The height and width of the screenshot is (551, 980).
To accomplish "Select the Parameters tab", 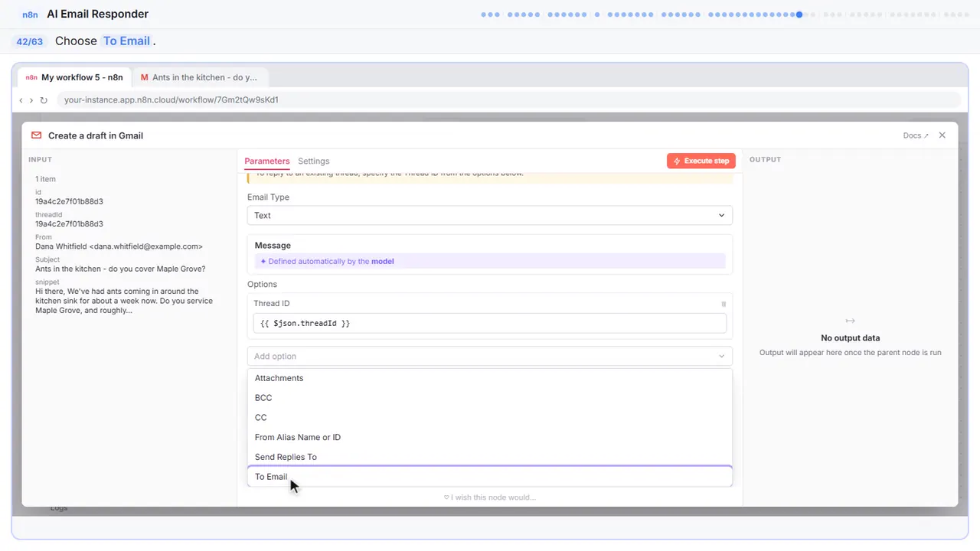I will click(267, 161).
